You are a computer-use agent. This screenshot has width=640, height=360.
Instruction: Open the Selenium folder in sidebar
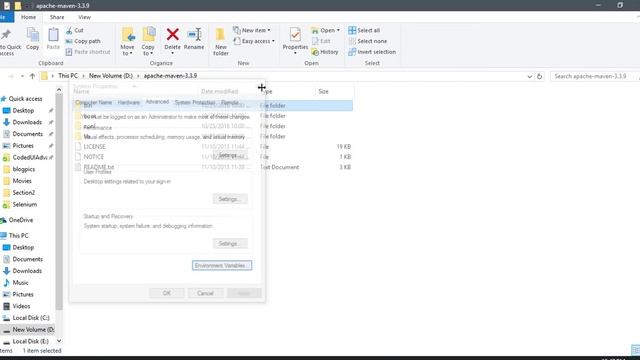[24, 204]
